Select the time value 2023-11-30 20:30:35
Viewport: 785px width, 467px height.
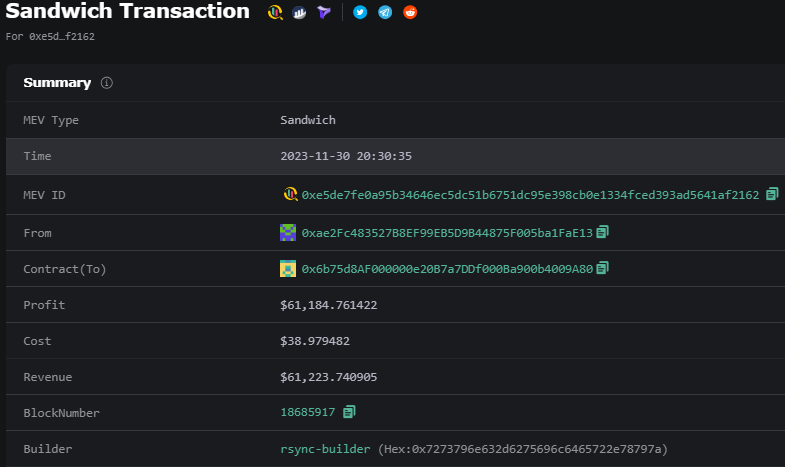346,156
